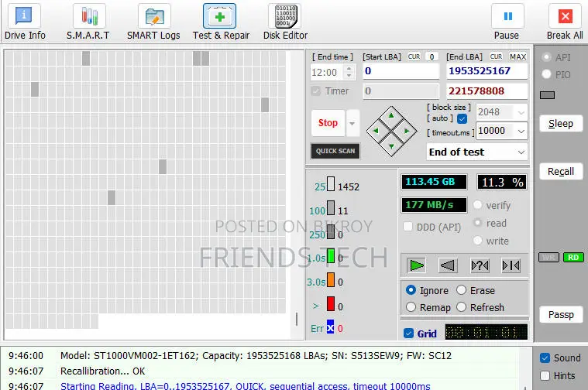Toggle the Timer checkbox
The width and height of the screenshot is (588, 390).
[316, 91]
